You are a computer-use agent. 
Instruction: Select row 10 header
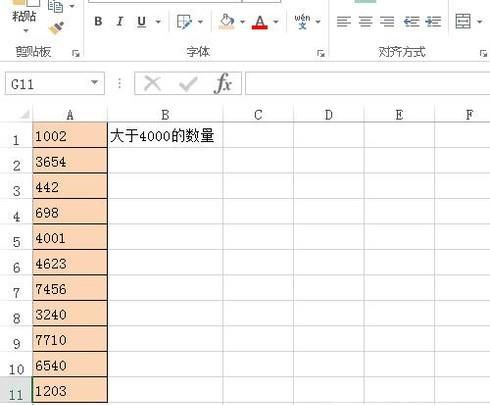pyautogui.click(x=16, y=365)
